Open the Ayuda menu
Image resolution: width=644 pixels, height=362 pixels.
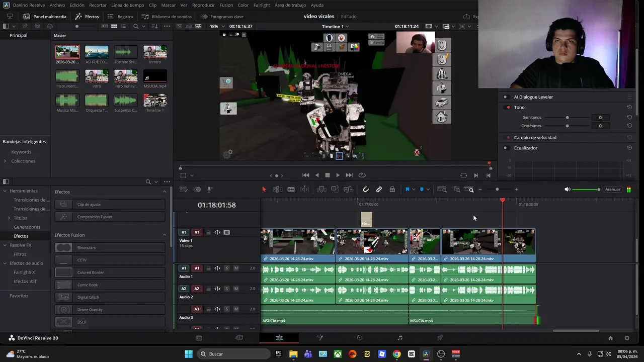tap(317, 5)
